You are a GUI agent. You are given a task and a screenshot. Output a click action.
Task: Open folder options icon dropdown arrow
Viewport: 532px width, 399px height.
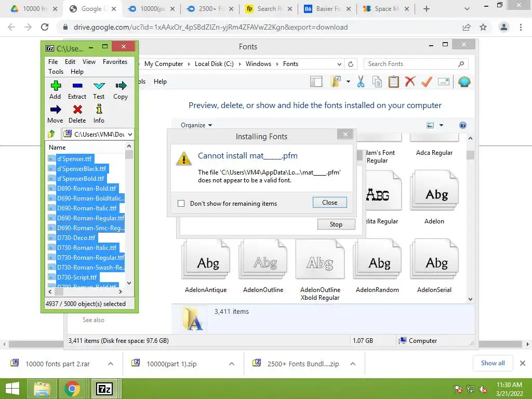point(348,82)
